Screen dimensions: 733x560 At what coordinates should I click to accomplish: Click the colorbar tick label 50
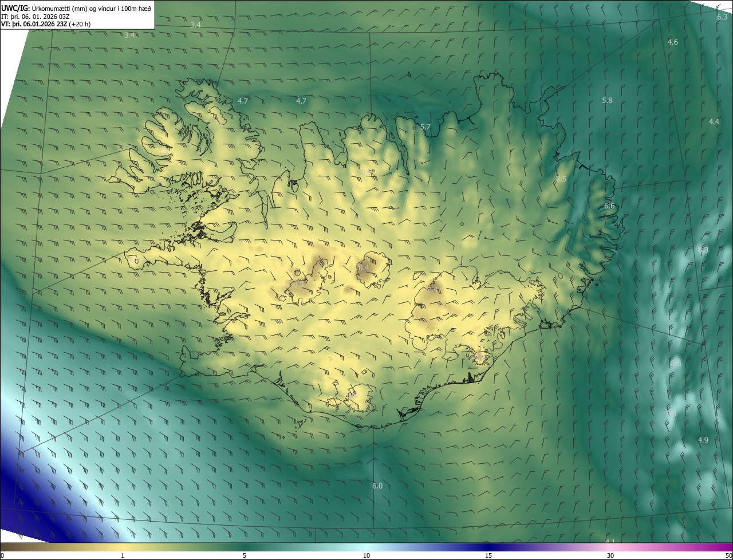tap(728, 555)
